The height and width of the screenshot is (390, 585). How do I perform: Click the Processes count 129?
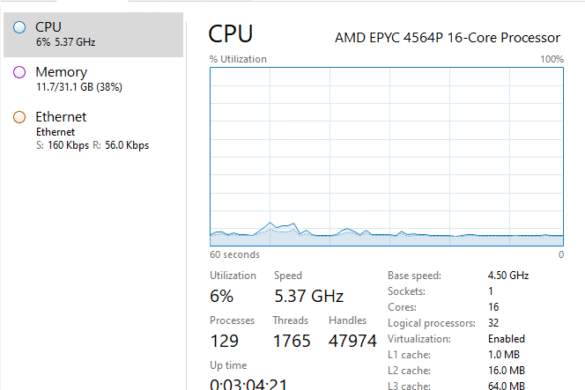tap(224, 341)
